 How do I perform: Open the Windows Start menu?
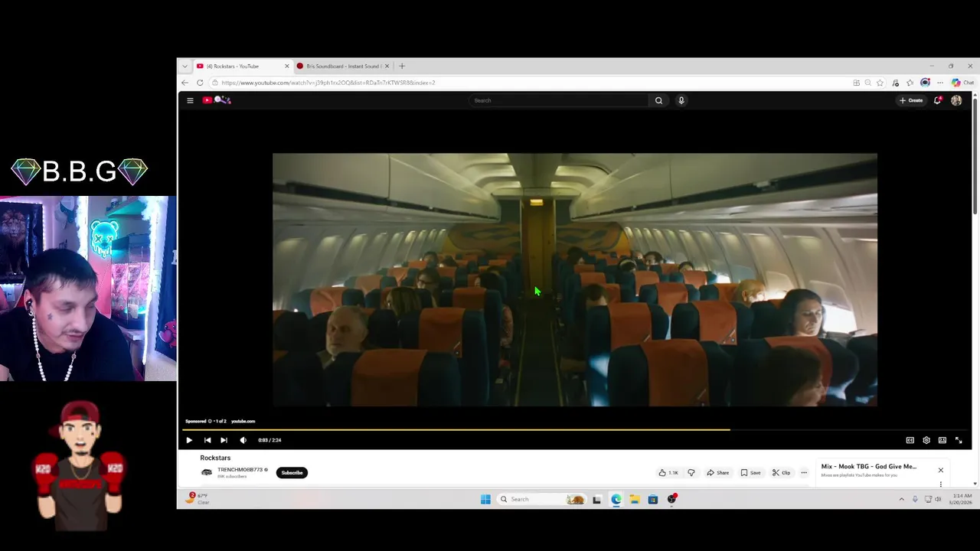tap(485, 499)
